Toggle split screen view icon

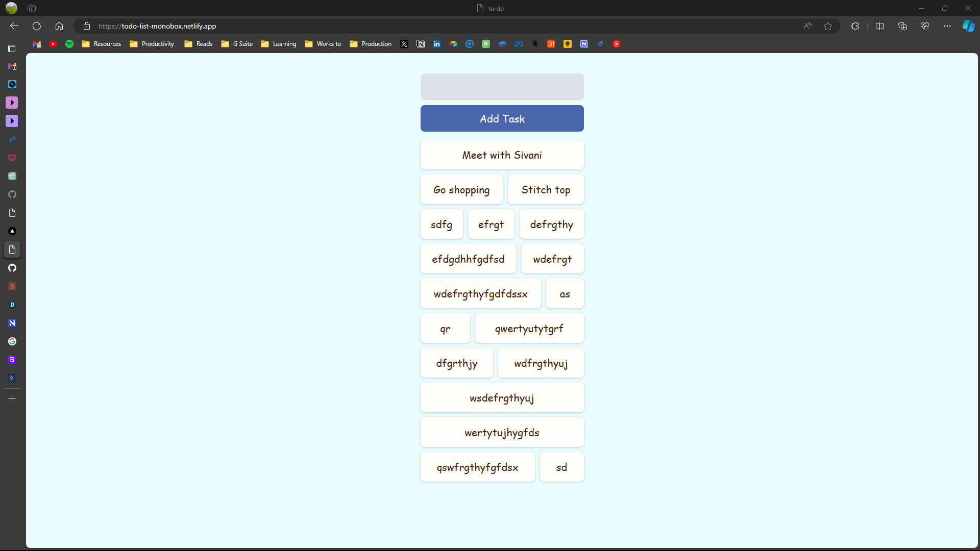coord(879,26)
